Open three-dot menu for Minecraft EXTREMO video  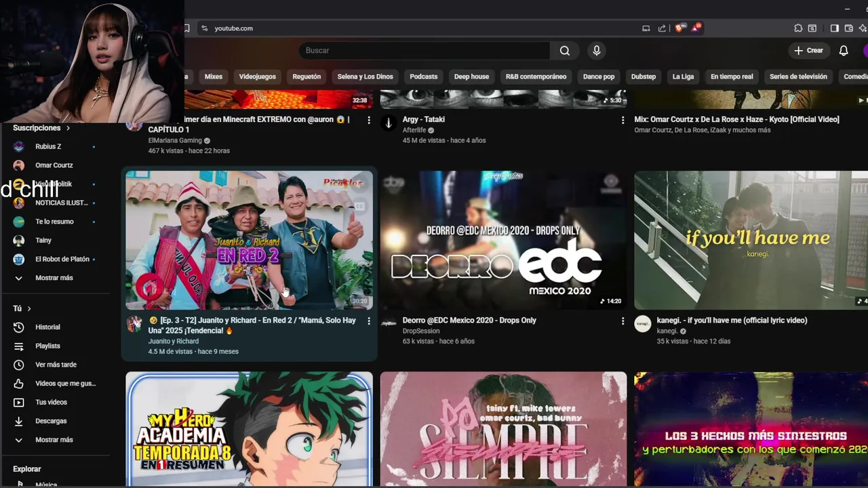click(x=369, y=120)
